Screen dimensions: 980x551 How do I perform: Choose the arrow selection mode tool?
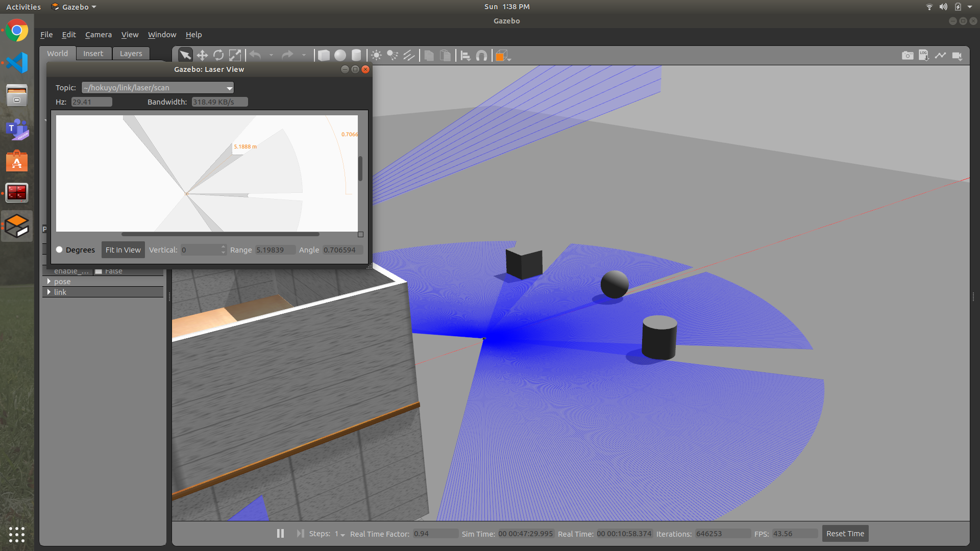pos(185,55)
